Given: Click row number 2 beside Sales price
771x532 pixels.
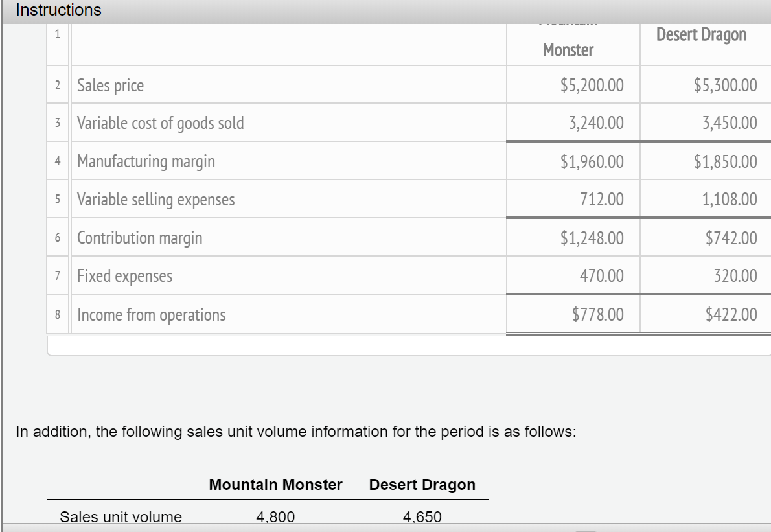Looking at the screenshot, I should pos(58,85).
